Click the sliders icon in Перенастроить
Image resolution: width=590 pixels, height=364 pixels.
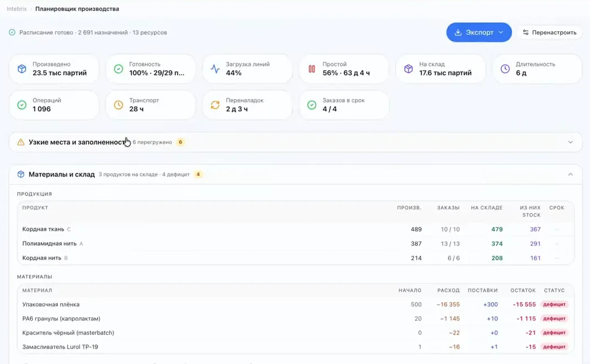click(525, 32)
